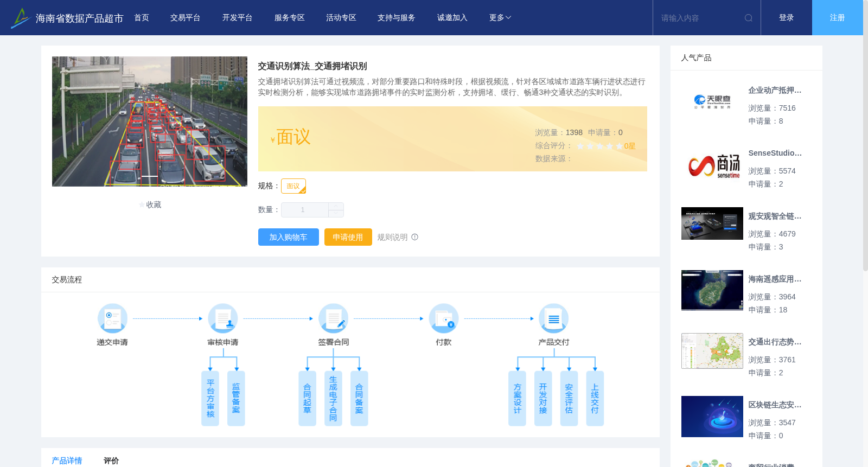The width and height of the screenshot is (868, 467).
Task: Click the 生成电子合同 sub-step box
Action: point(333,399)
